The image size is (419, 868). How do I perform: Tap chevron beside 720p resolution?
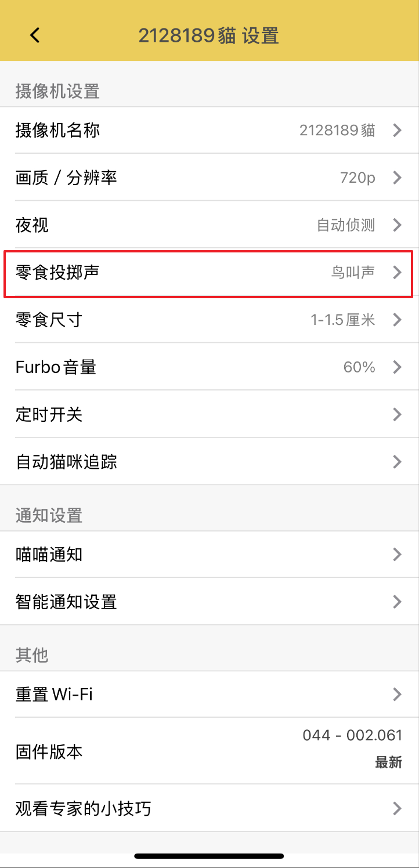[x=397, y=178]
